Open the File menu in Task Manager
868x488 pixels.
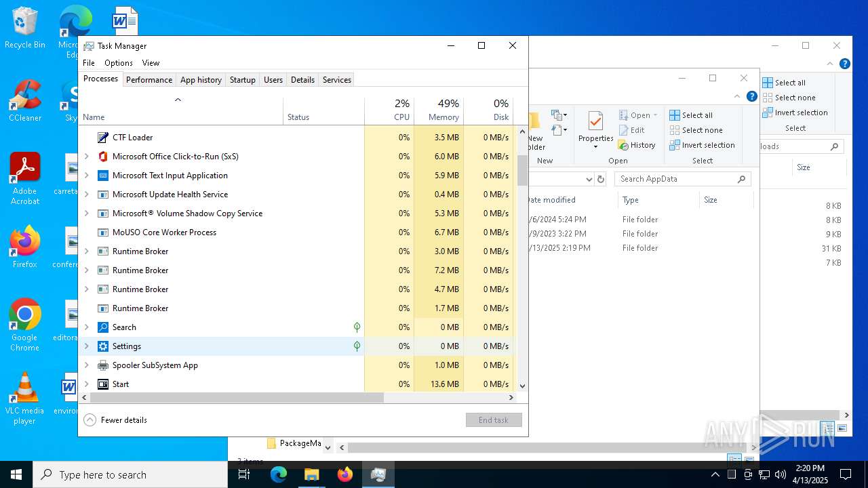click(89, 63)
